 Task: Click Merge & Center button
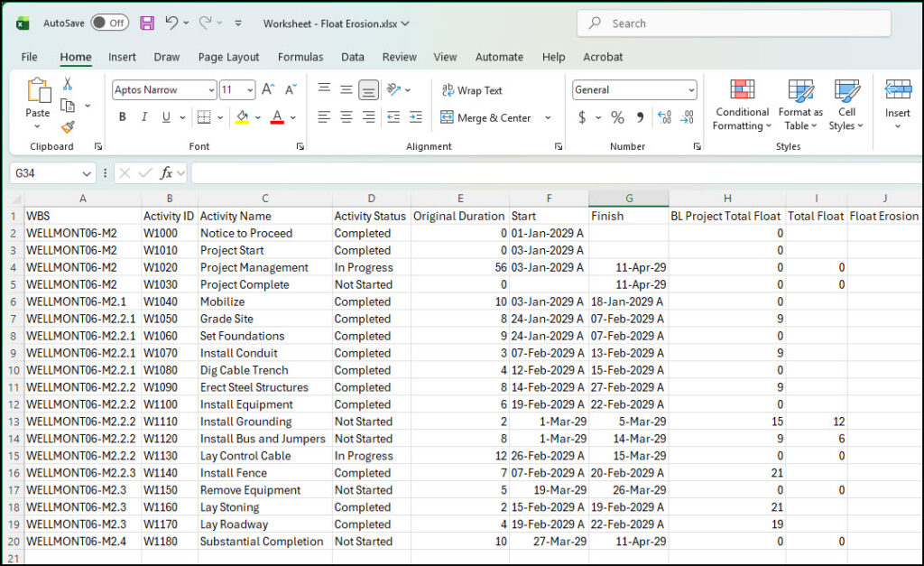pyautogui.click(x=486, y=117)
